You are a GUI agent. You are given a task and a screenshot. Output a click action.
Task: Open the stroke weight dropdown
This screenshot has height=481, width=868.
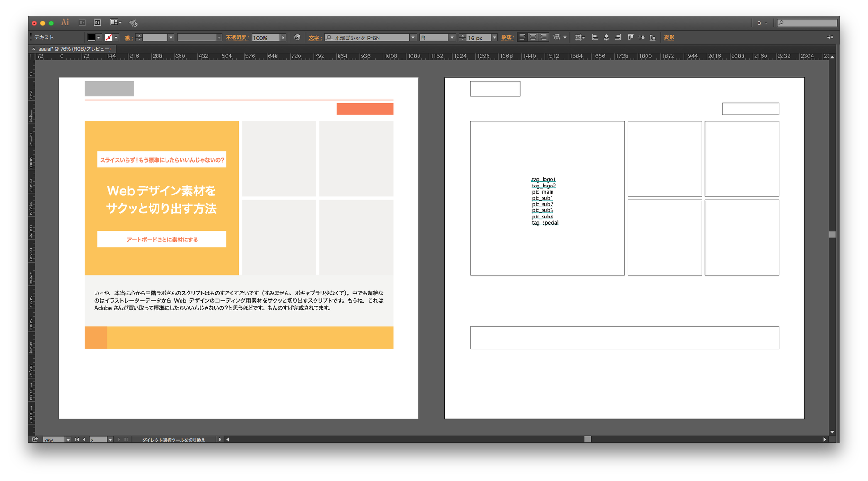point(171,38)
